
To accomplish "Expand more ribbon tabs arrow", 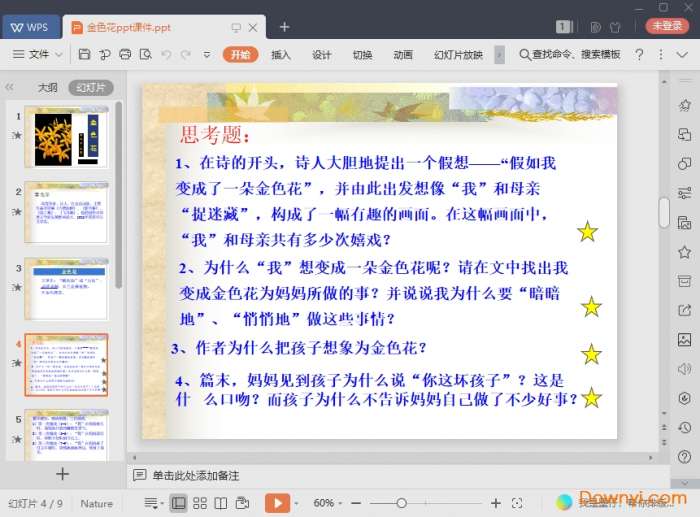I will (500, 54).
